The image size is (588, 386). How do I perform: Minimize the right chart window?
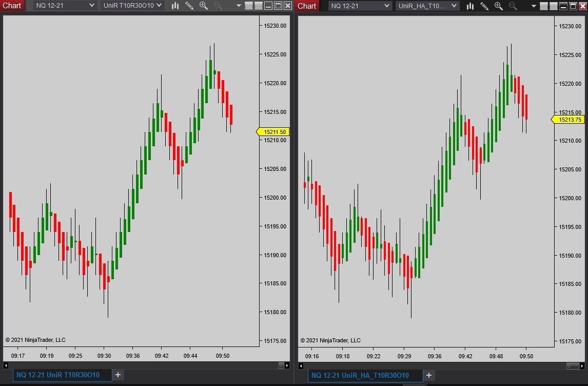[x=563, y=6]
